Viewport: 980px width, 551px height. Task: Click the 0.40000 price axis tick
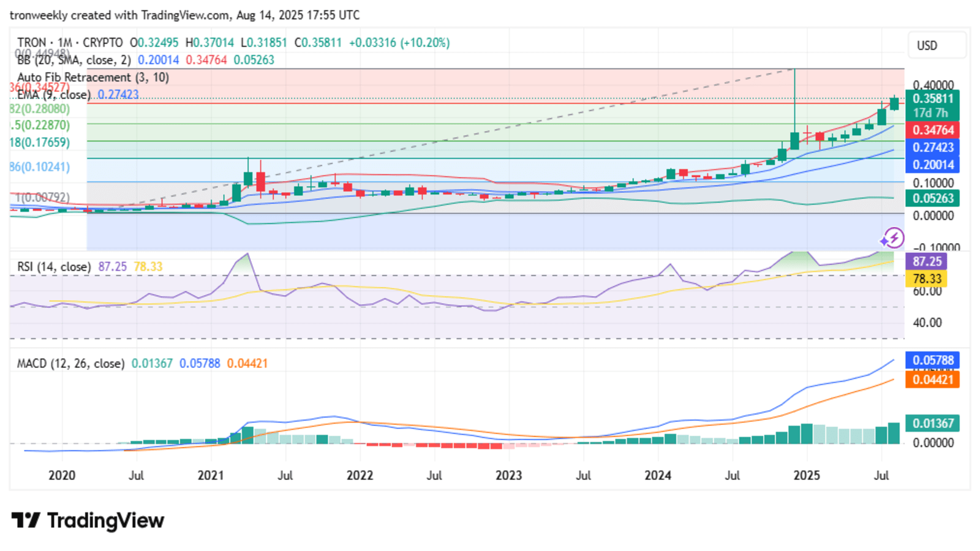point(933,85)
